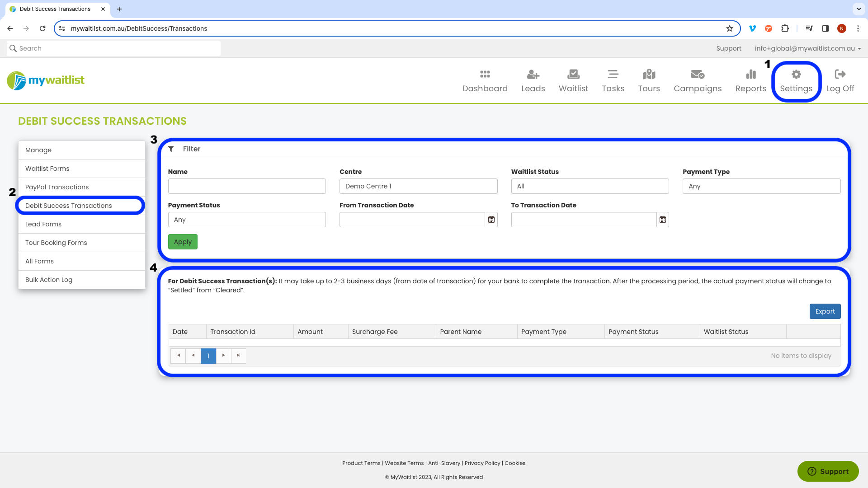868x488 pixels.
Task: Open the Chrome profile avatar
Action: coord(841,28)
